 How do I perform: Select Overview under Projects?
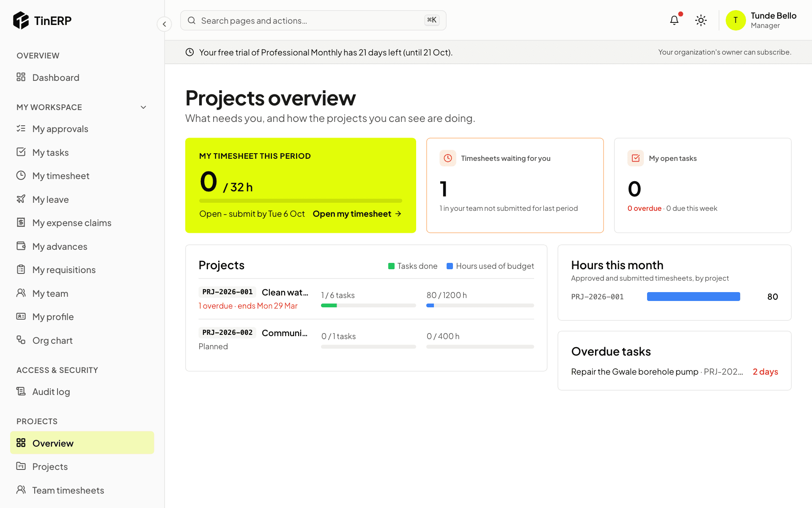pos(82,443)
